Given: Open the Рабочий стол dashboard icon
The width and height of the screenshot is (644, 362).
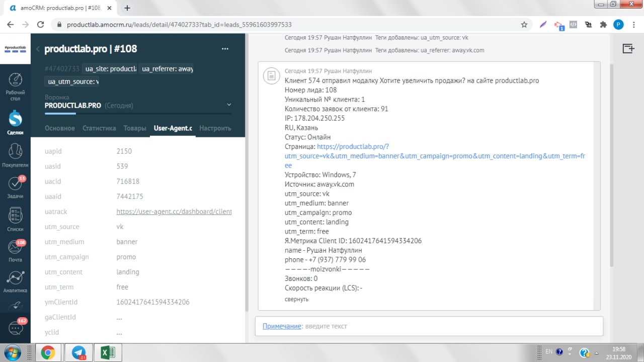Looking at the screenshot, I should [x=15, y=87].
